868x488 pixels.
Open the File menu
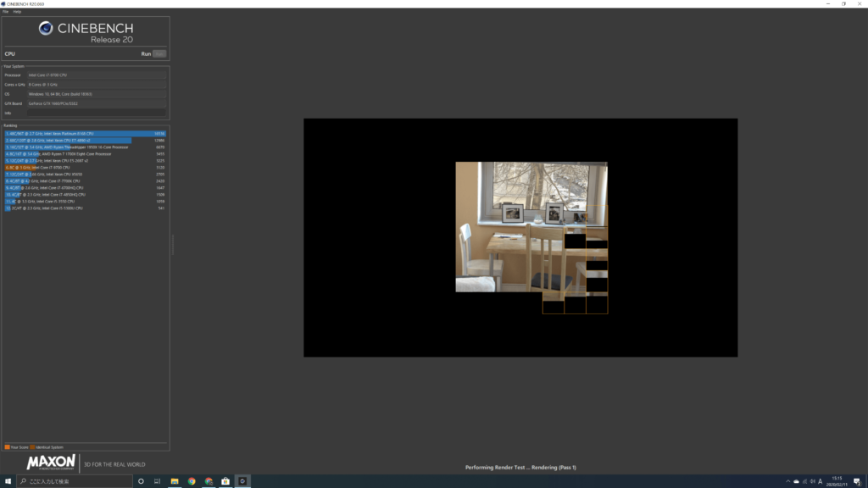(x=6, y=12)
